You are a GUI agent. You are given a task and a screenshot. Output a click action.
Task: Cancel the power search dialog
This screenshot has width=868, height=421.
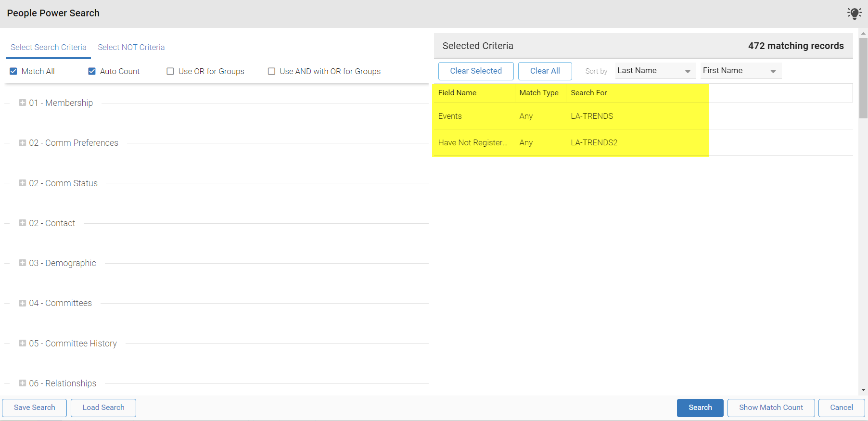coord(842,408)
